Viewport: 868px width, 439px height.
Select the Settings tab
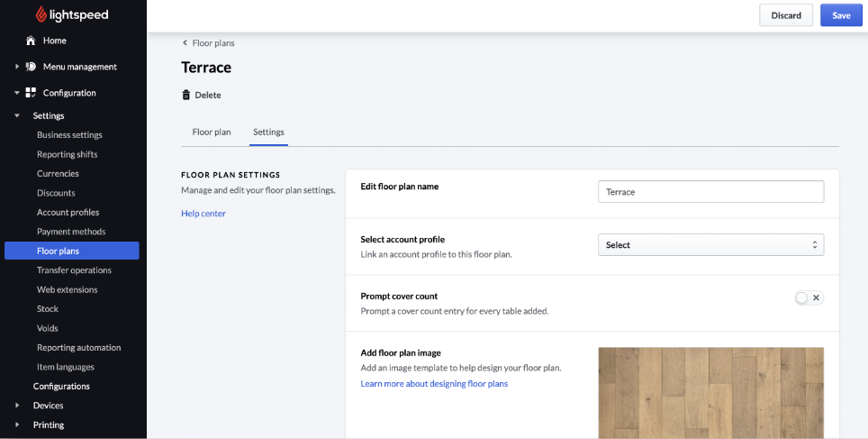click(x=268, y=132)
